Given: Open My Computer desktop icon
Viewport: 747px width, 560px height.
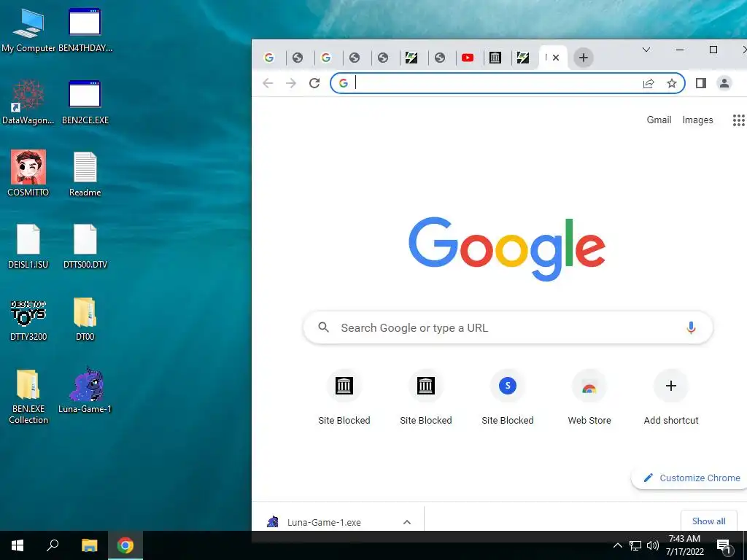Looking at the screenshot, I should (x=28, y=30).
